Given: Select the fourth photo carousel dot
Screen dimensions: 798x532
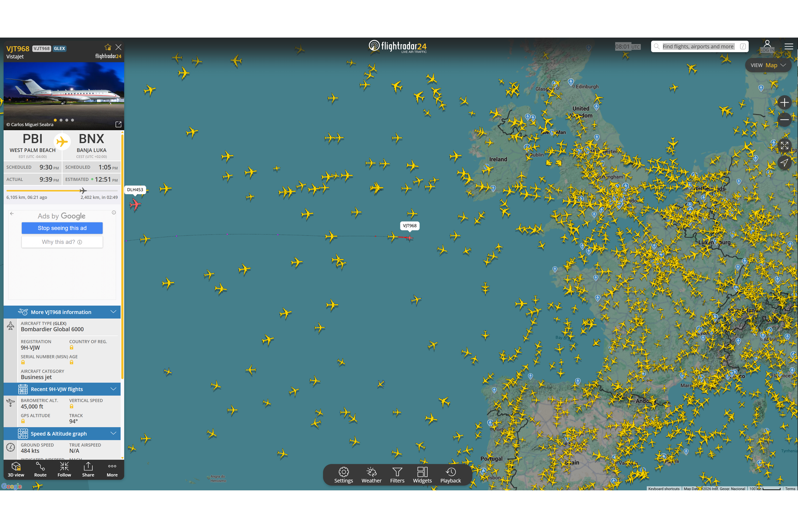Looking at the screenshot, I should point(73,120).
